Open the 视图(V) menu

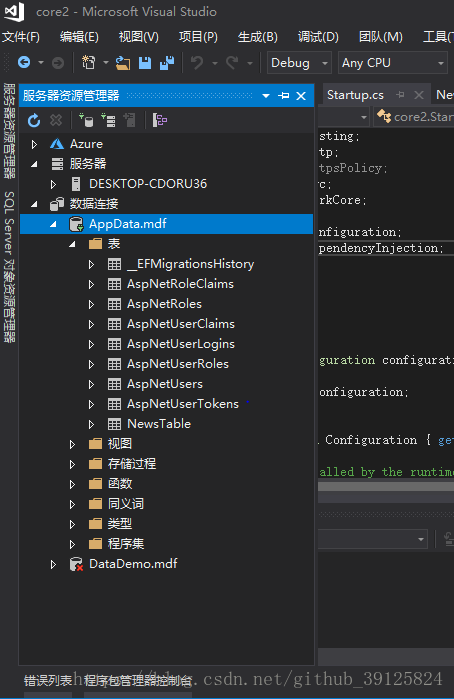[x=139, y=37]
